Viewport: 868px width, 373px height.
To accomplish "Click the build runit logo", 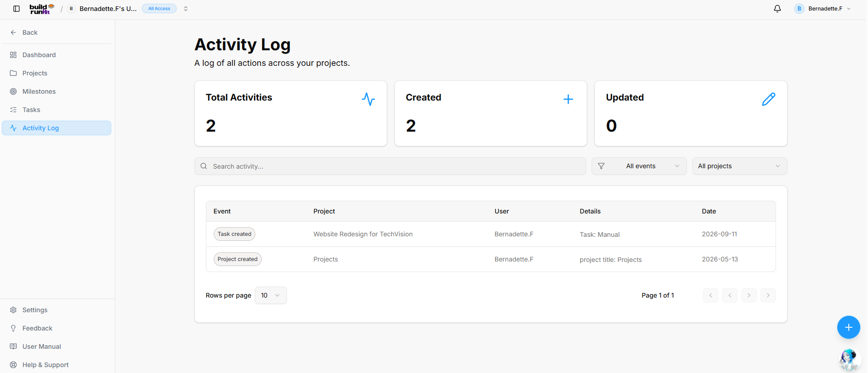I will point(42,9).
